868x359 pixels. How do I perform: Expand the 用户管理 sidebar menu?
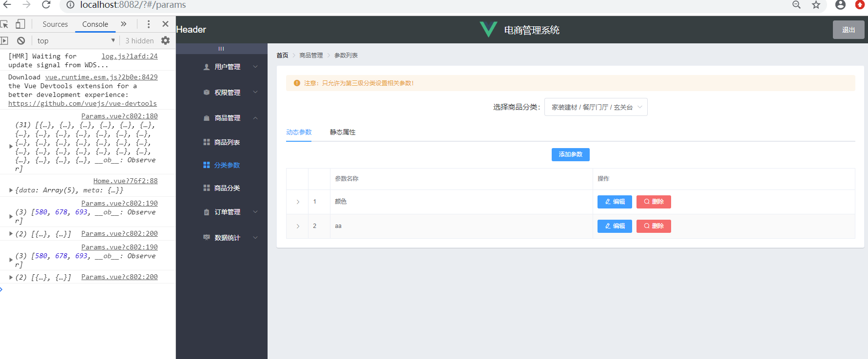(222, 67)
